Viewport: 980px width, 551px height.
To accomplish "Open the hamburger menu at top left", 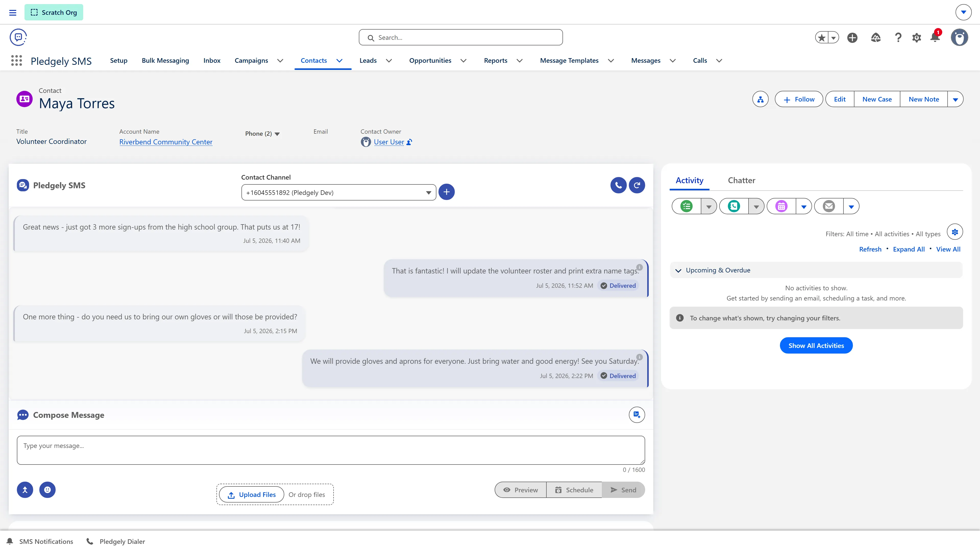I will [x=13, y=12].
